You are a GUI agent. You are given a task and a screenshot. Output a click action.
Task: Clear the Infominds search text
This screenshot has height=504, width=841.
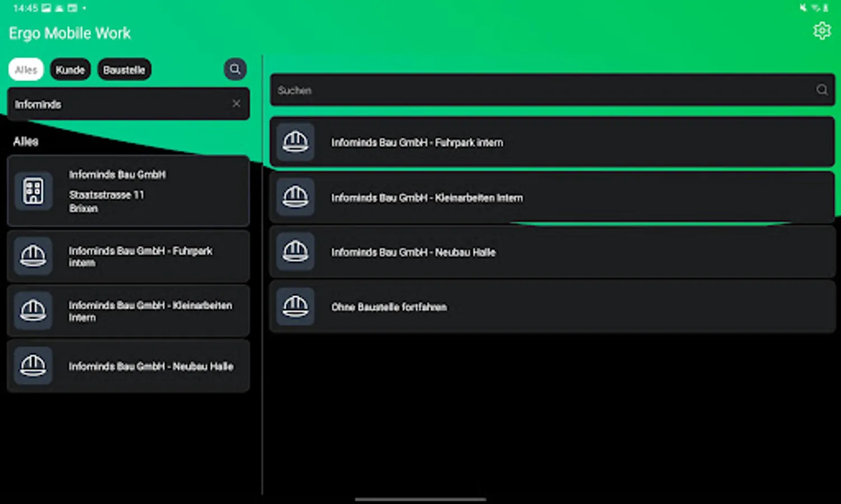pos(236,104)
